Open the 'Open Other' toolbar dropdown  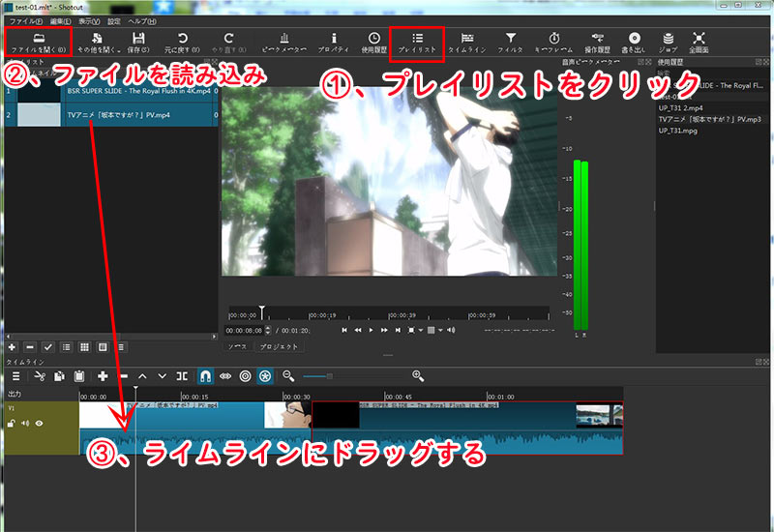[99, 43]
